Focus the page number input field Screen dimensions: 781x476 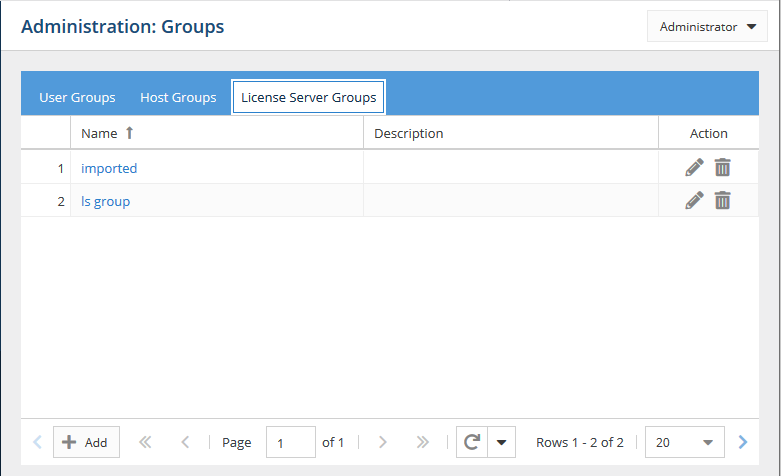(291, 442)
